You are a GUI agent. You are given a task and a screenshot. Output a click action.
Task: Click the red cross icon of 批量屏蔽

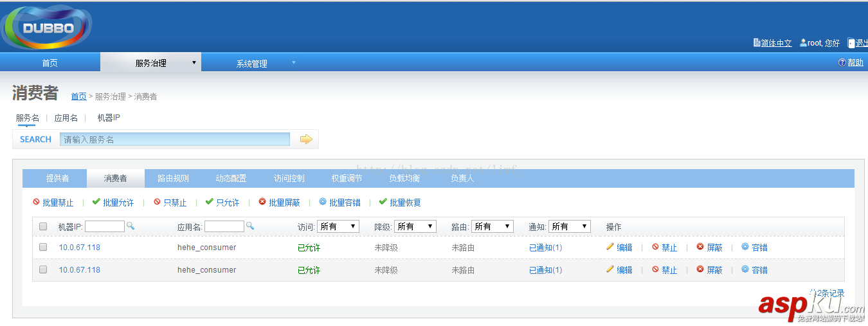pyautogui.click(x=262, y=202)
